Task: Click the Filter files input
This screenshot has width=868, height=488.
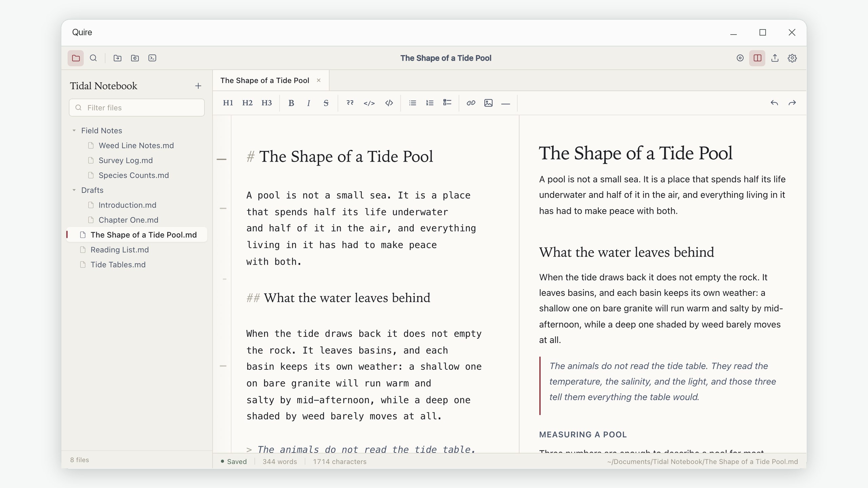Action: [x=137, y=108]
